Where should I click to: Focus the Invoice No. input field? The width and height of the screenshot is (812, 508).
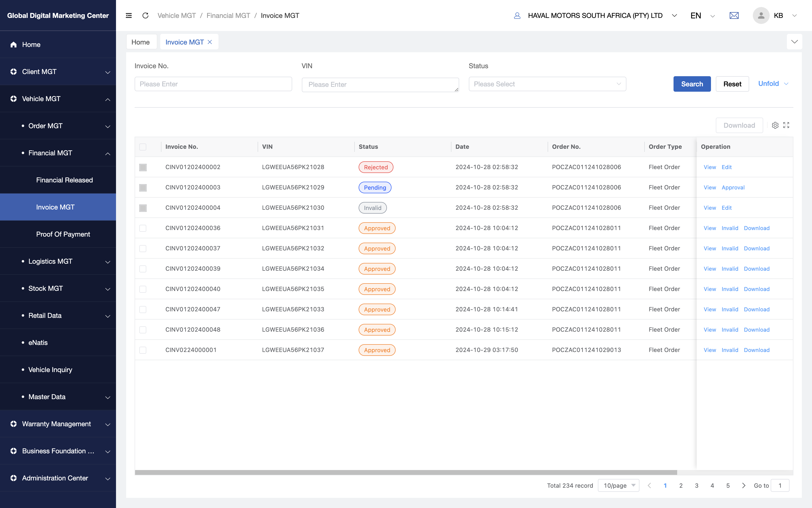(213, 84)
